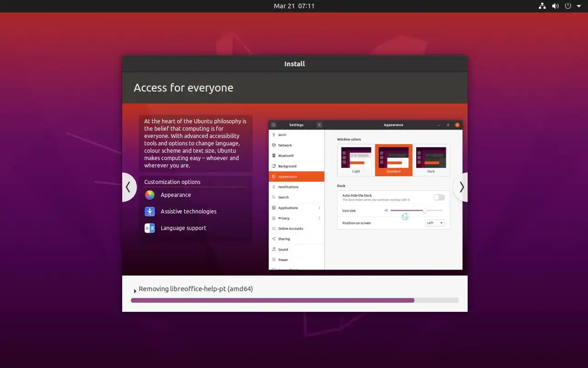Viewport: 588px width, 368px height.
Task: Select the Language support label
Action: point(183,228)
